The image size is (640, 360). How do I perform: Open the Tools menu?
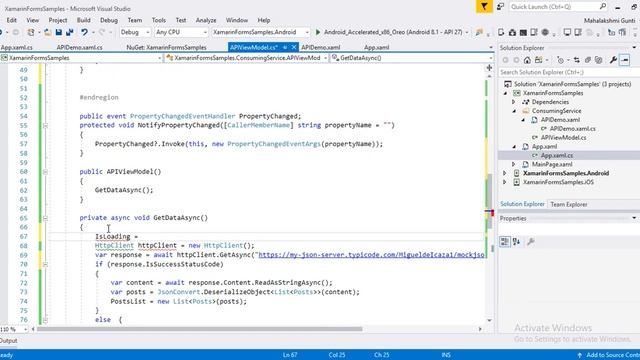pyautogui.click(x=159, y=20)
